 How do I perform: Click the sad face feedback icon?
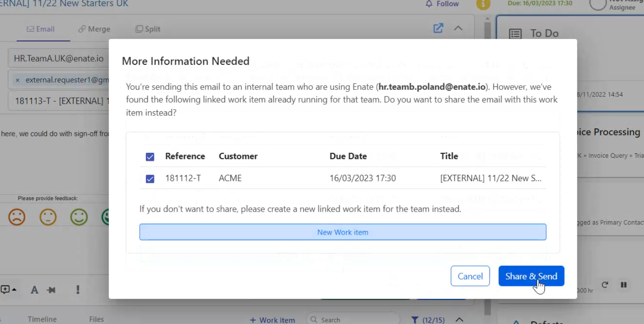[17, 217]
